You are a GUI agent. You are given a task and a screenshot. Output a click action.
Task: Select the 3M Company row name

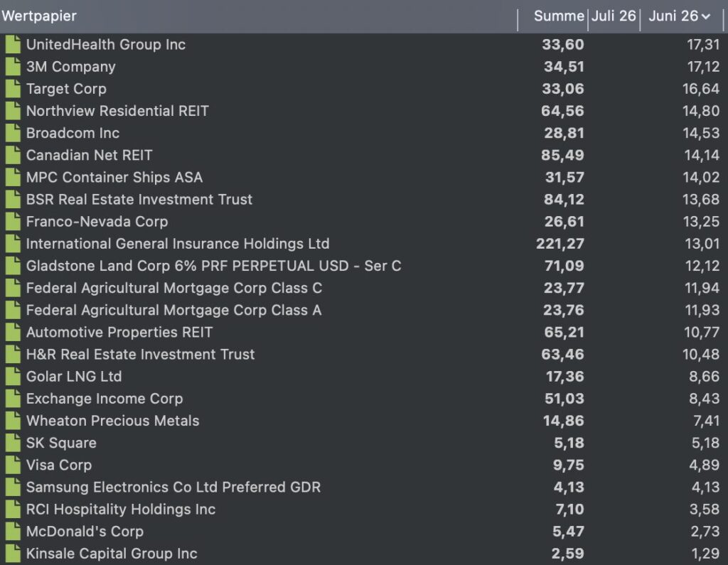[x=70, y=67]
